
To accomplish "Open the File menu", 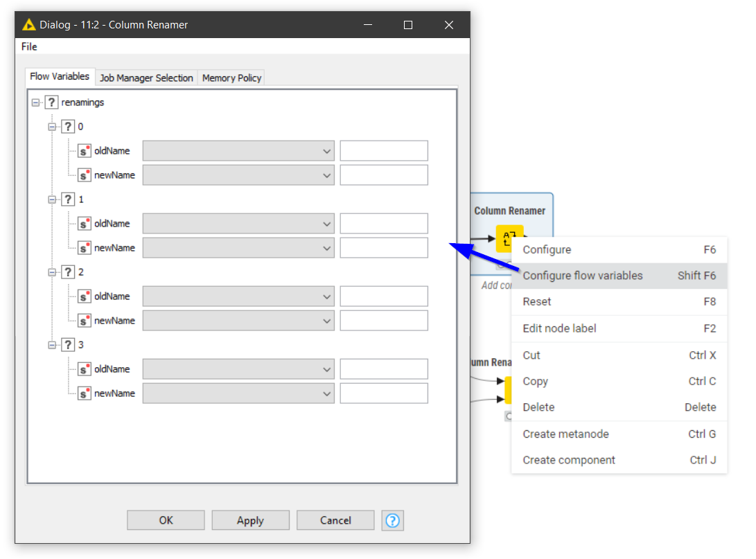I will [x=29, y=46].
